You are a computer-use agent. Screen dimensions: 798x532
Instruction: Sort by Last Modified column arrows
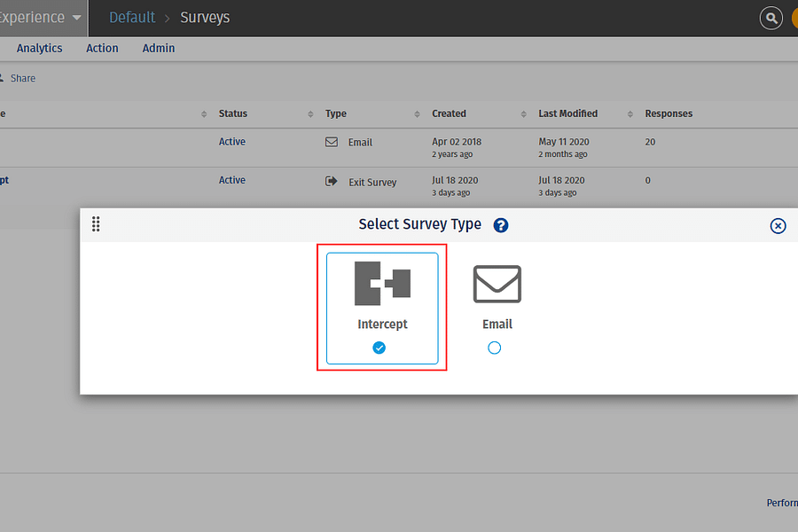630,114
